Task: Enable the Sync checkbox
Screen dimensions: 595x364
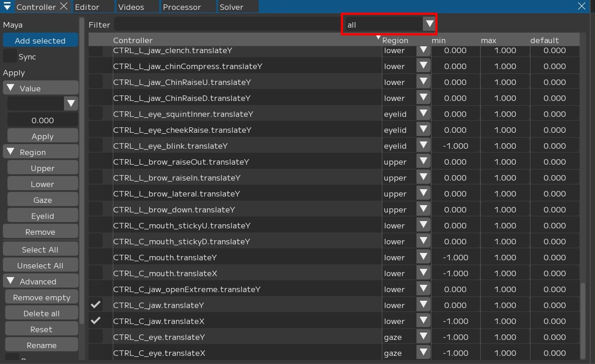Action: 10,56
